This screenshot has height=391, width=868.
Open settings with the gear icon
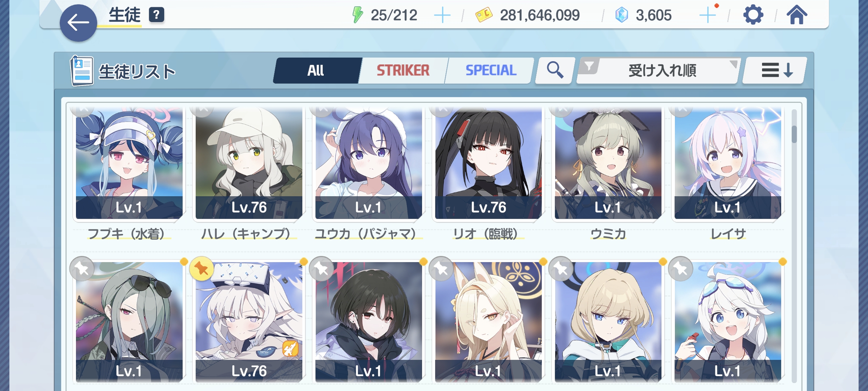coord(753,15)
